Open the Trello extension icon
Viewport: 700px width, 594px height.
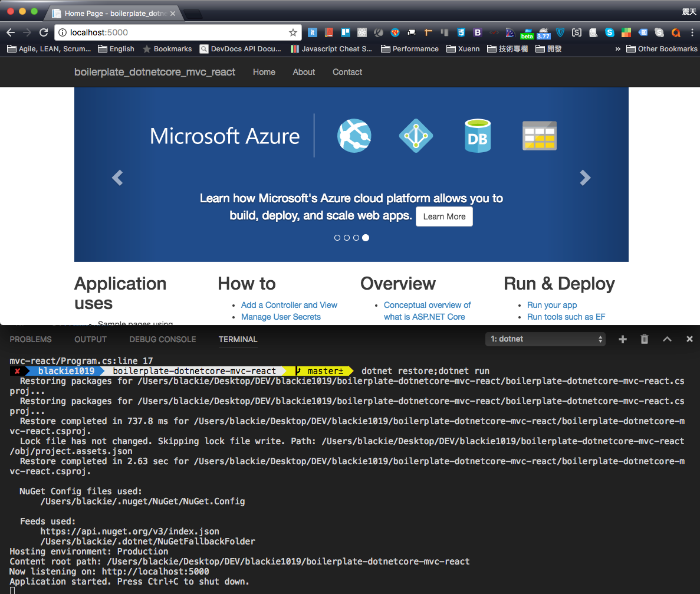346,32
